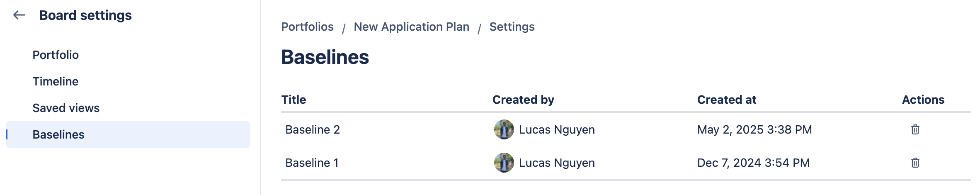
Task: Open the New Application Plan breadcrumb
Action: tap(411, 27)
